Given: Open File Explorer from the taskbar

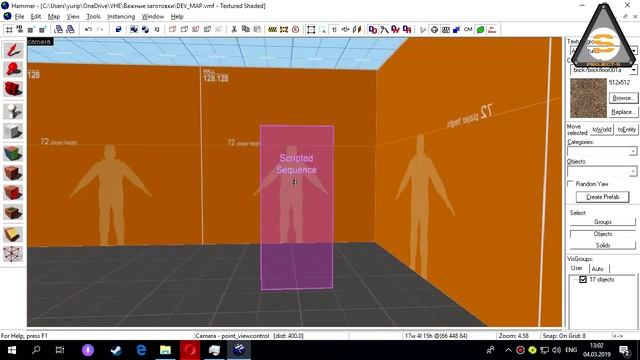Looking at the screenshot, I should point(165,350).
